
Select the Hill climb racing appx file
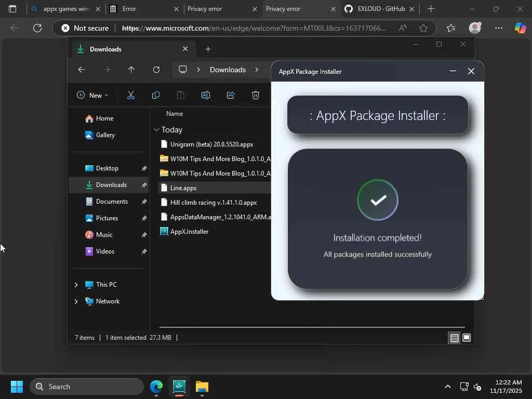coord(213,203)
